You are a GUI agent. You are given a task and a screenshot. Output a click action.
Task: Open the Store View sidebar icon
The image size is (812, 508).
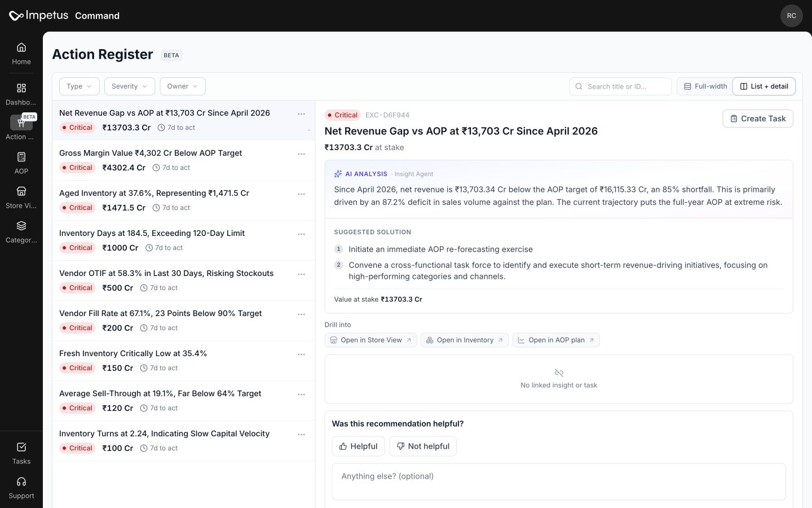pyautogui.click(x=21, y=191)
